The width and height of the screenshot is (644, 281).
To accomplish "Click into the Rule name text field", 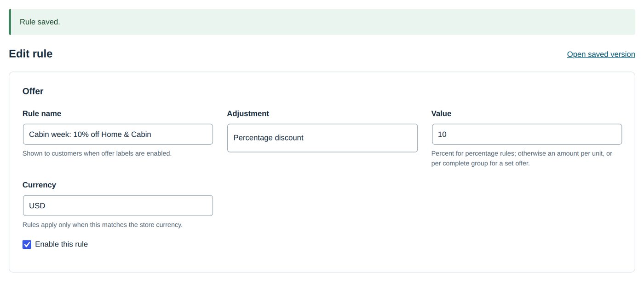I will tap(118, 134).
